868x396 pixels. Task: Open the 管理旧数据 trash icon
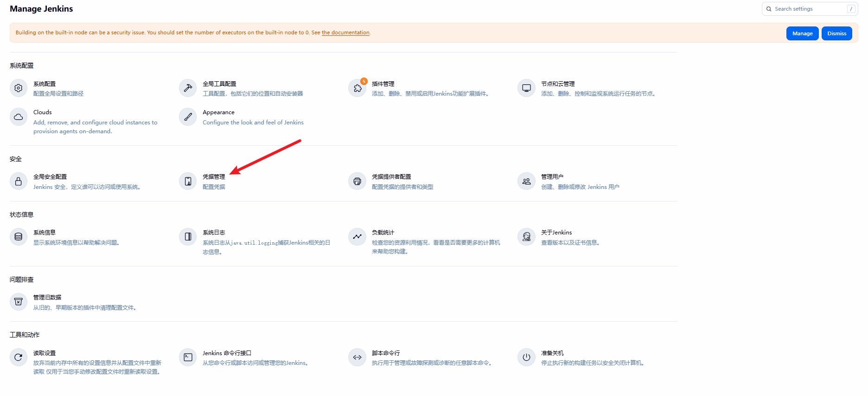pos(19,302)
